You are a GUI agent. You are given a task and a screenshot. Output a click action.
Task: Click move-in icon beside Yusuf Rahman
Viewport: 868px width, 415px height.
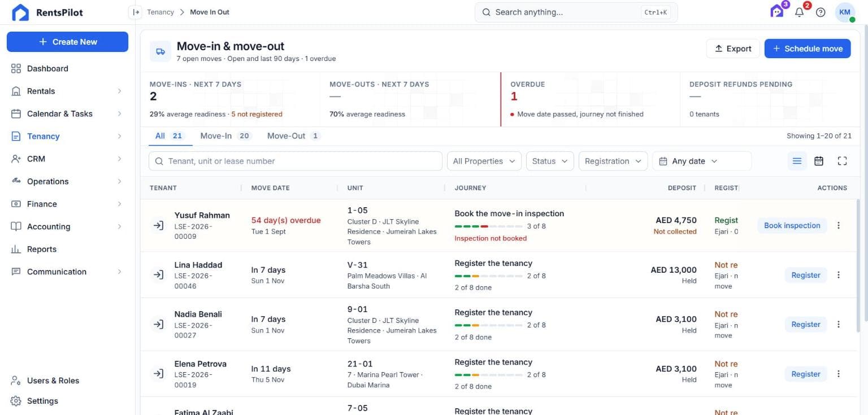point(159,225)
